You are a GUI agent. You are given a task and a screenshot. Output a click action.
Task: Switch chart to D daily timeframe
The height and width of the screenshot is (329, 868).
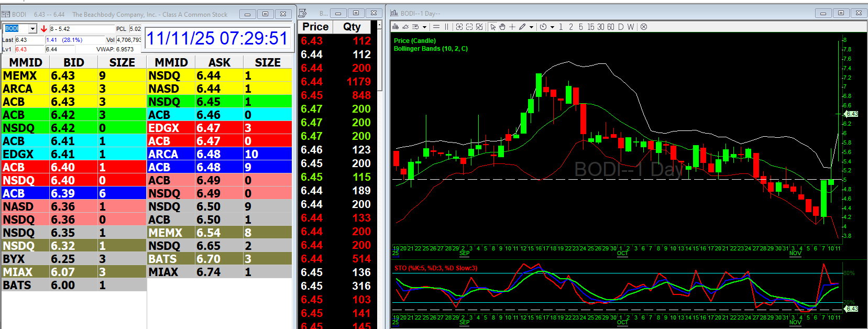pos(621,27)
